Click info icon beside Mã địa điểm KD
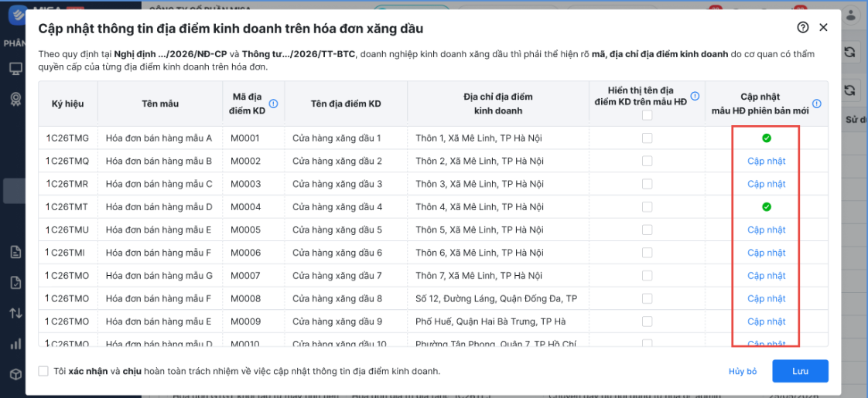Screen dimensions: 868x398 273,104
